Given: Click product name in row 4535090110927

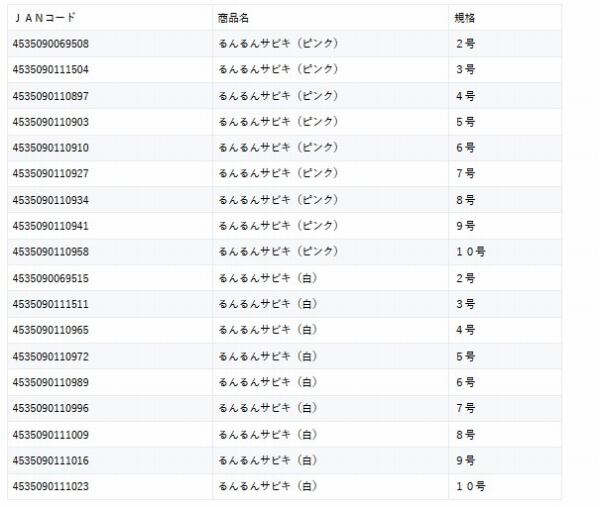Looking at the screenshot, I should 279,173.
